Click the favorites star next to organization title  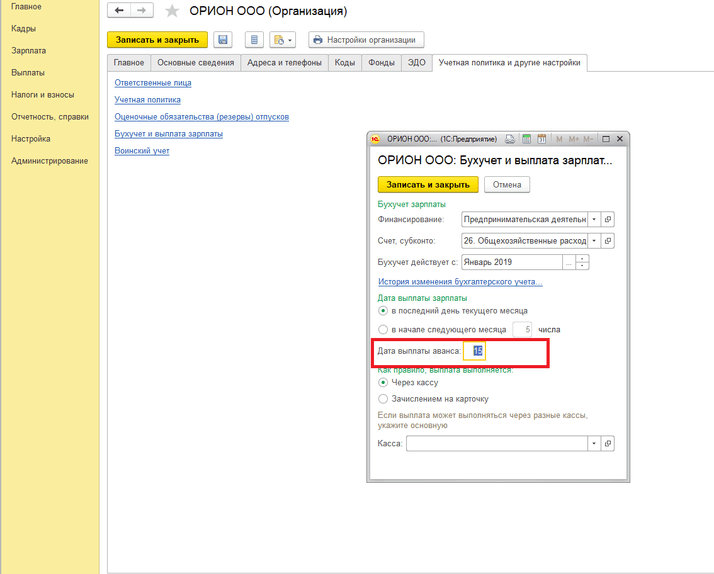pos(172,12)
